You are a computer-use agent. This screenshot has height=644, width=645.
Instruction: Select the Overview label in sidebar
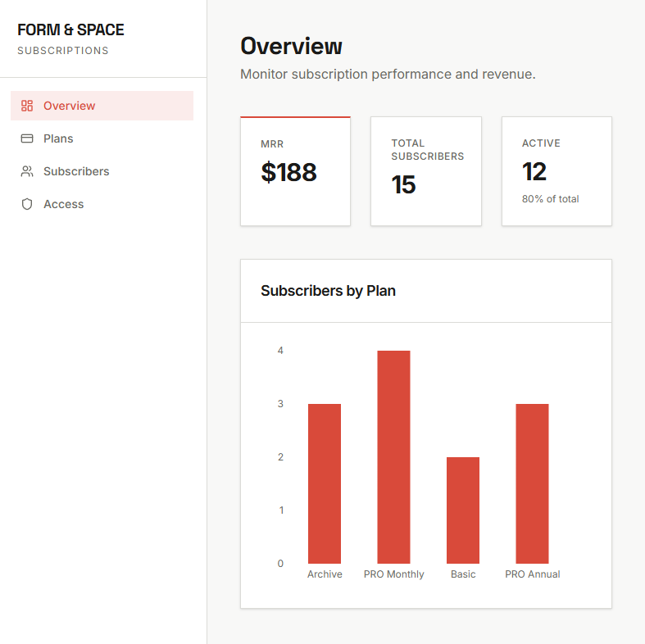pos(70,106)
